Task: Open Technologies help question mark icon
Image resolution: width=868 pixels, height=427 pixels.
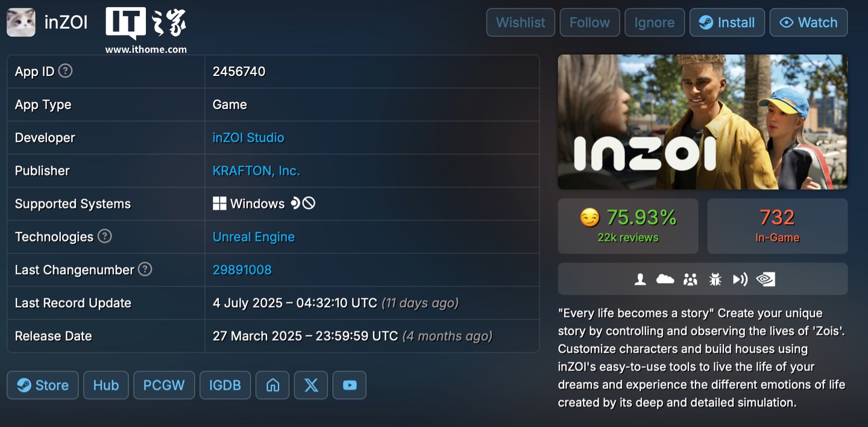Action: click(105, 236)
